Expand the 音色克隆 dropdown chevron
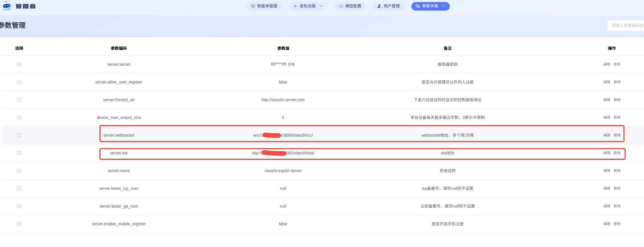 [321, 6]
